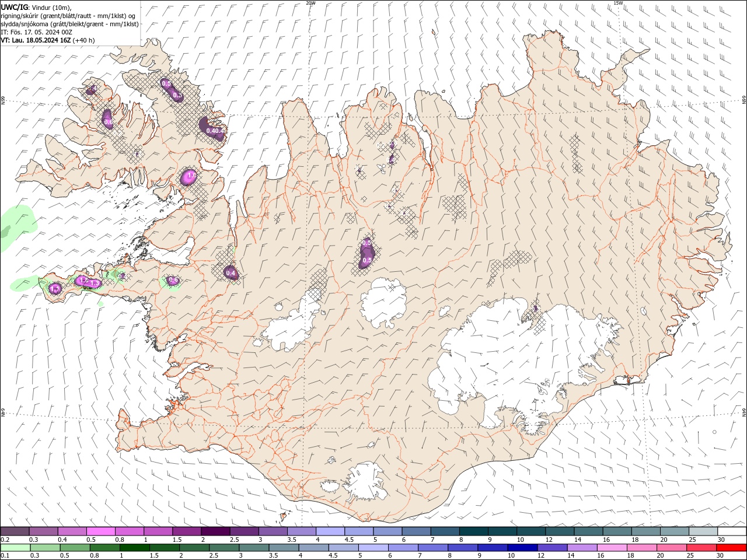Viewport: 747px width, 560px height.
Task: Click the 25 mm red-pink rain swatch
Action: pos(702,548)
